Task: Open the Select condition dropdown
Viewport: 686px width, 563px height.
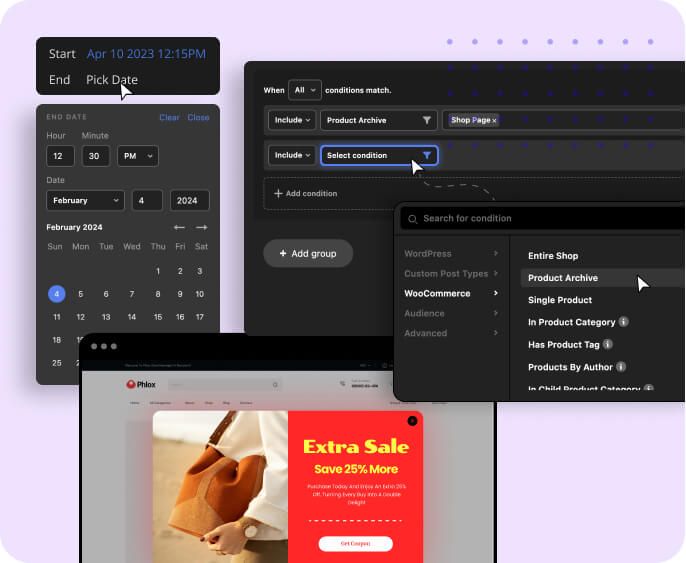Action: [379, 155]
